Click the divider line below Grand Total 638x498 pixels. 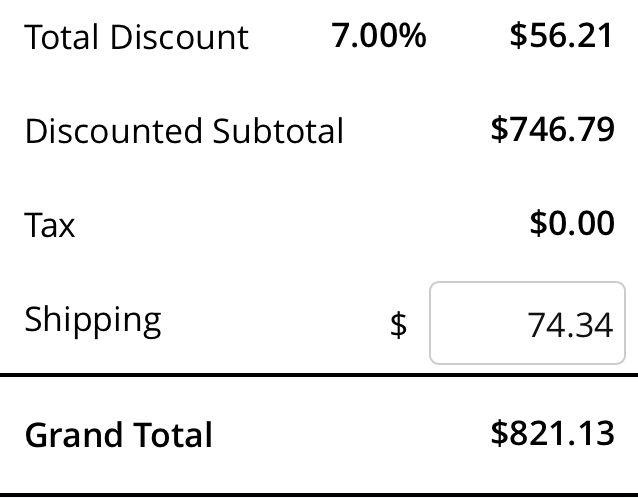click(319, 494)
